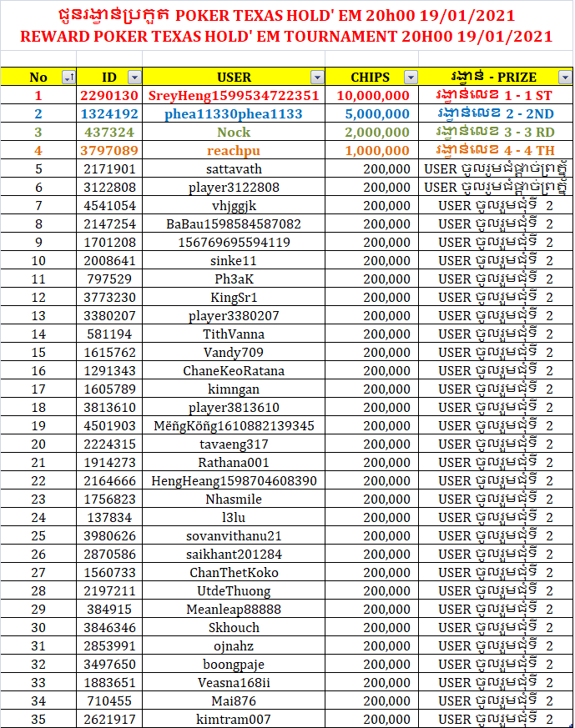The width and height of the screenshot is (575, 728).
Task: Select username Mai876
Action: click(234, 700)
